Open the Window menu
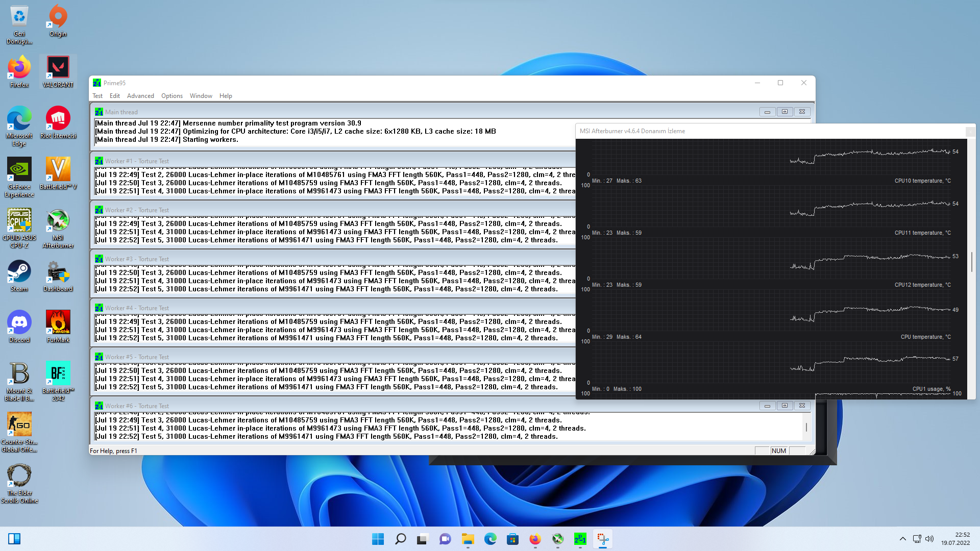Image resolution: width=980 pixels, height=551 pixels. (x=201, y=96)
